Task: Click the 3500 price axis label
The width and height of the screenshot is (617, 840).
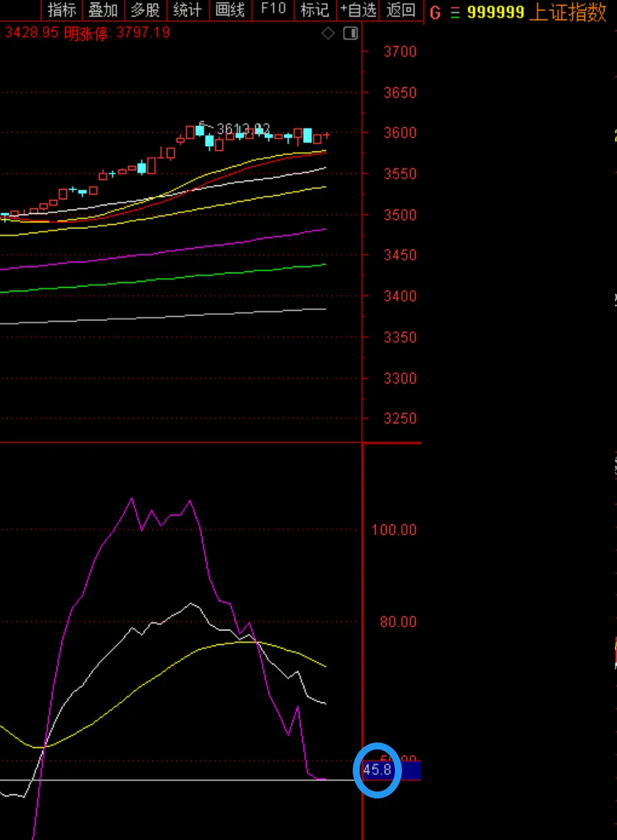Action: tap(400, 214)
